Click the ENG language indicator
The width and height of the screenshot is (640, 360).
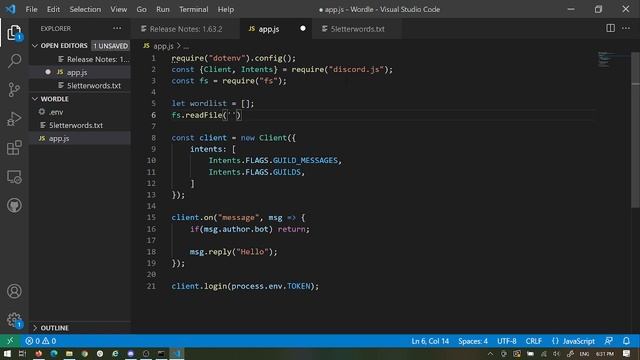tap(584, 353)
